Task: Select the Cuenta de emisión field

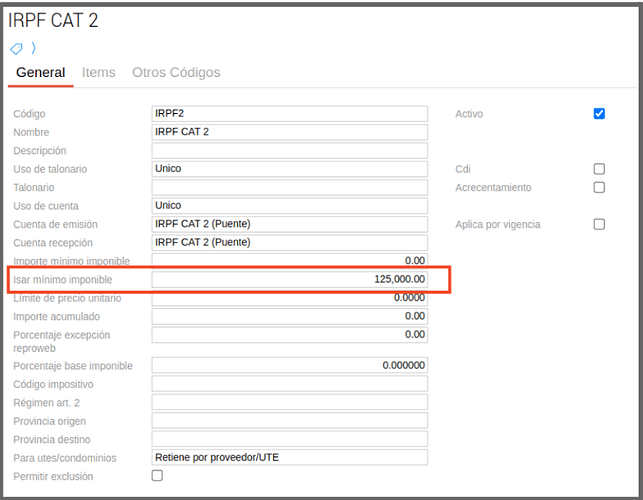Action: point(290,224)
